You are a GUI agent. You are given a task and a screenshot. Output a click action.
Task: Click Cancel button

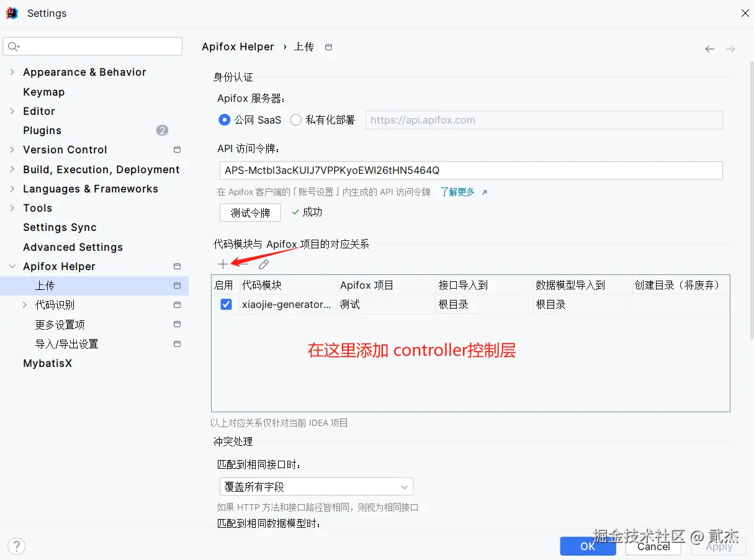coord(653,546)
